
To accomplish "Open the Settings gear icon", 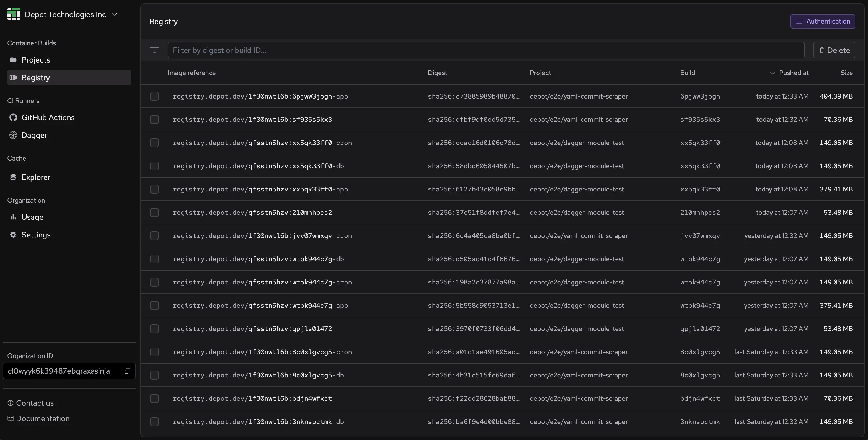I will 13,234.
